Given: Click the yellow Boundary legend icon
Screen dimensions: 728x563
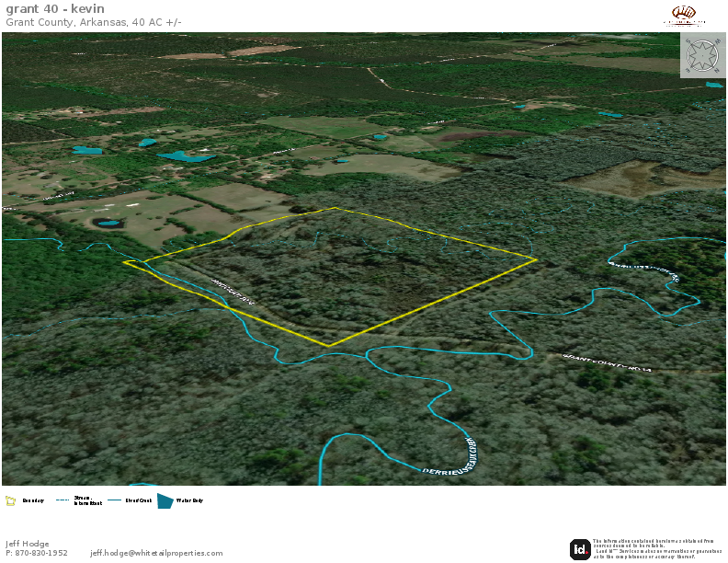Looking at the screenshot, I should pyautogui.click(x=11, y=500).
